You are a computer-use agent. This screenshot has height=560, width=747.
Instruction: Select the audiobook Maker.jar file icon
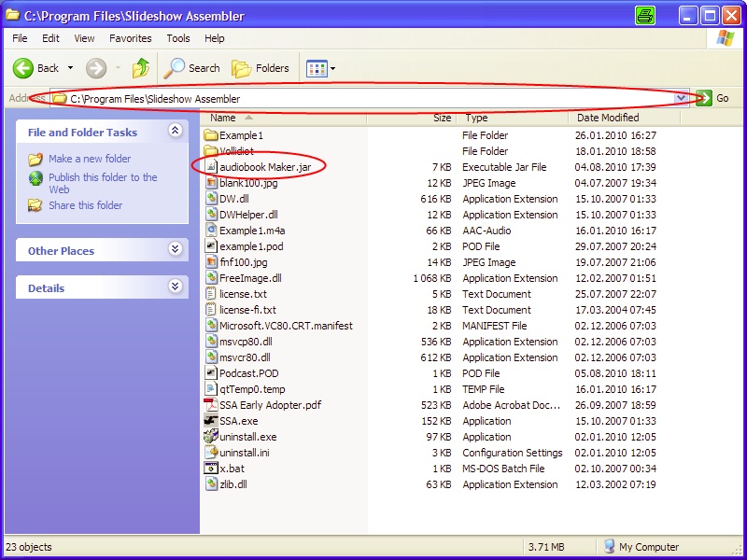tap(211, 167)
